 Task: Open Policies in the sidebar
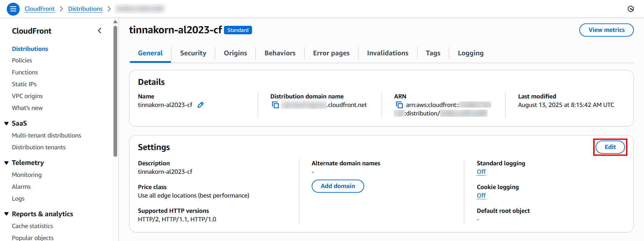click(x=22, y=60)
